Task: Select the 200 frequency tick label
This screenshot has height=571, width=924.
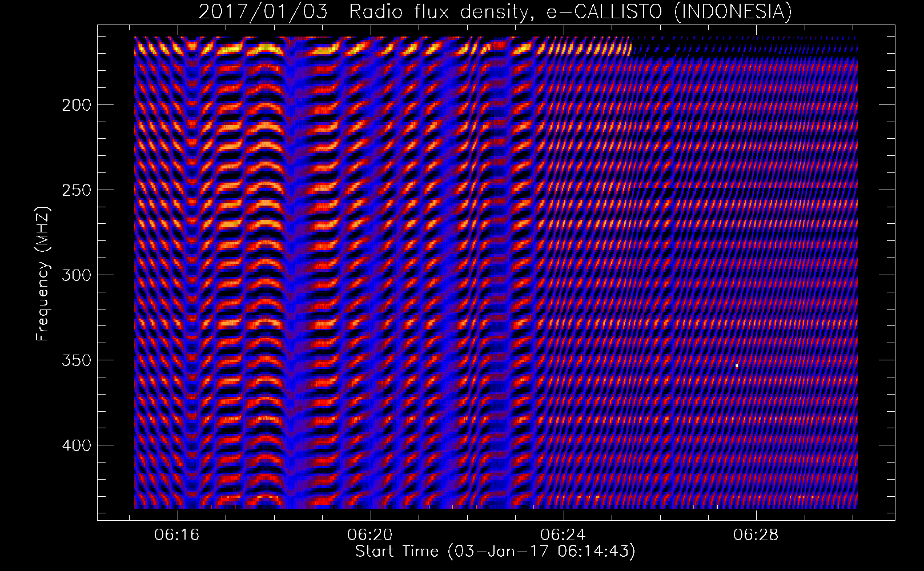Action: (x=76, y=105)
